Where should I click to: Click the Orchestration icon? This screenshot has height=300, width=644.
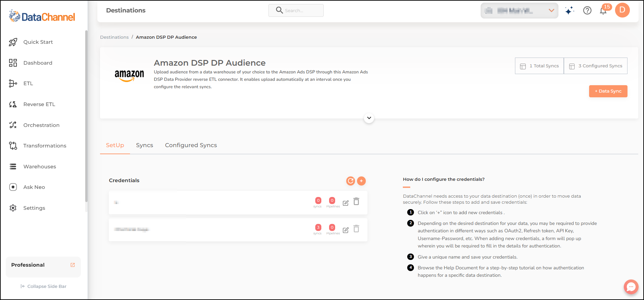(x=13, y=125)
